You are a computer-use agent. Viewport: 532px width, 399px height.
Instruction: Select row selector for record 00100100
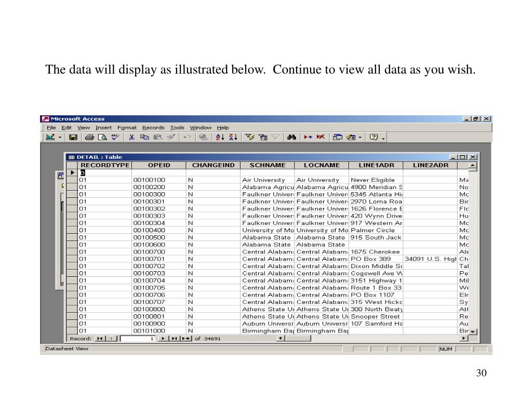[72, 180]
